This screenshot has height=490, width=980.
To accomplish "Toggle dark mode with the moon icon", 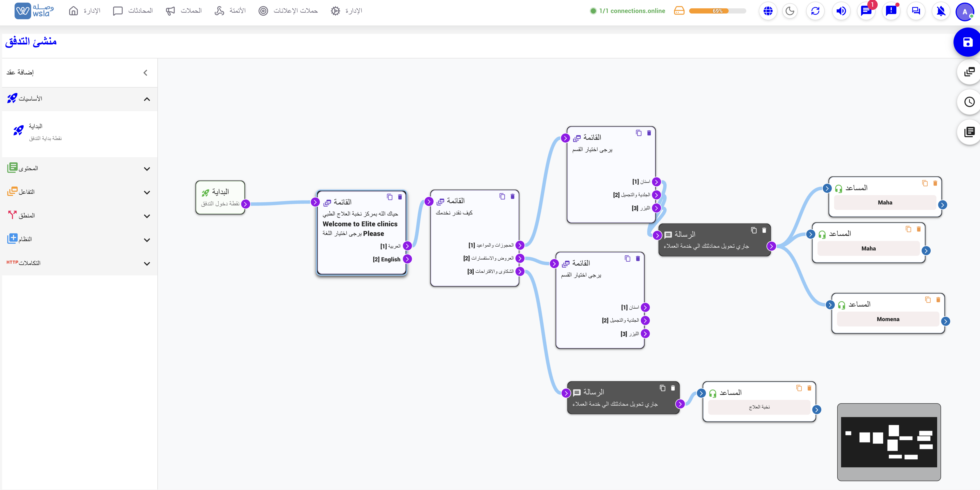I will tap(790, 11).
